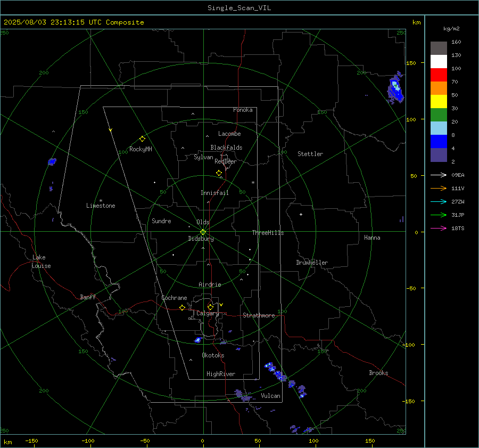Click the Blackfalds town label
Screen dimensions: 479x448
click(x=226, y=148)
